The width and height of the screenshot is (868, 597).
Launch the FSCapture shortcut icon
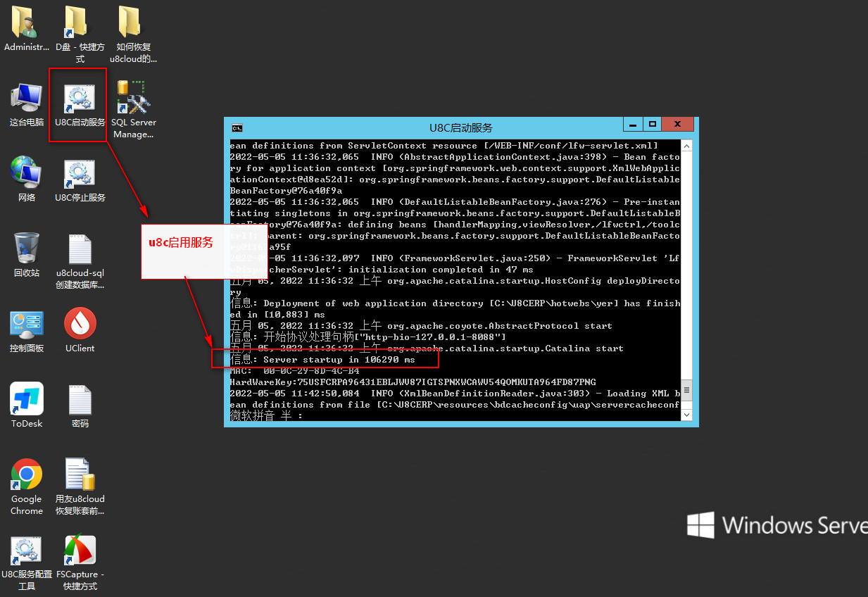pyautogui.click(x=80, y=551)
